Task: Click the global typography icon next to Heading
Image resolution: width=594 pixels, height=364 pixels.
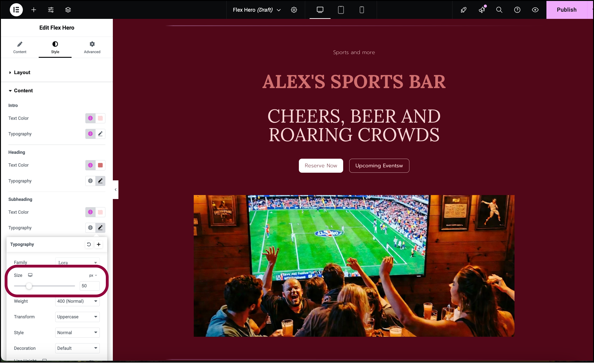Action: point(90,181)
